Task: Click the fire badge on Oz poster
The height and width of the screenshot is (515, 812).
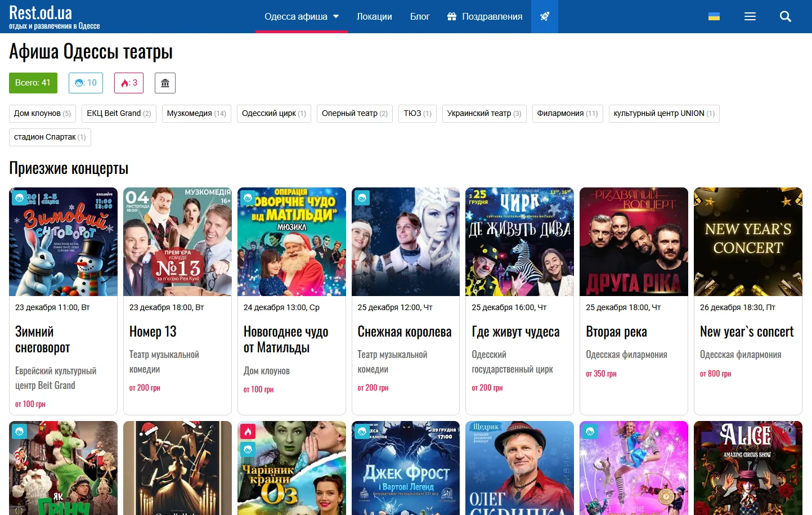Action: 248,431
